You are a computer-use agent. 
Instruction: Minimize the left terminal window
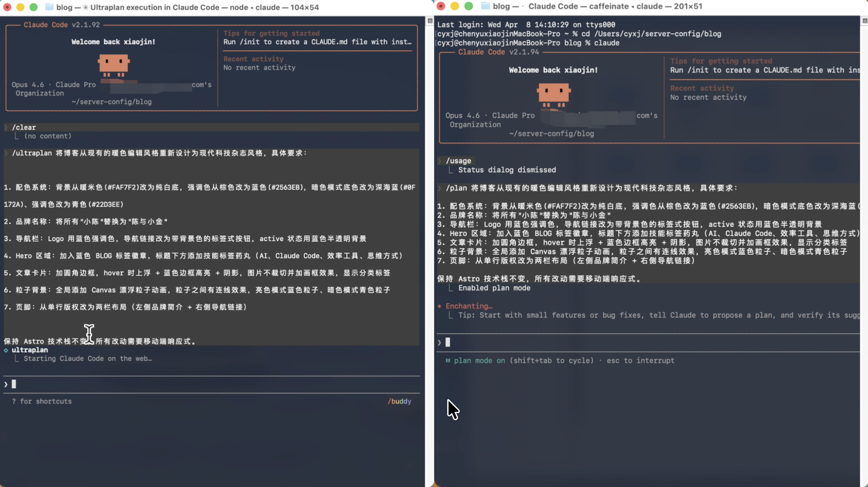(20, 7)
